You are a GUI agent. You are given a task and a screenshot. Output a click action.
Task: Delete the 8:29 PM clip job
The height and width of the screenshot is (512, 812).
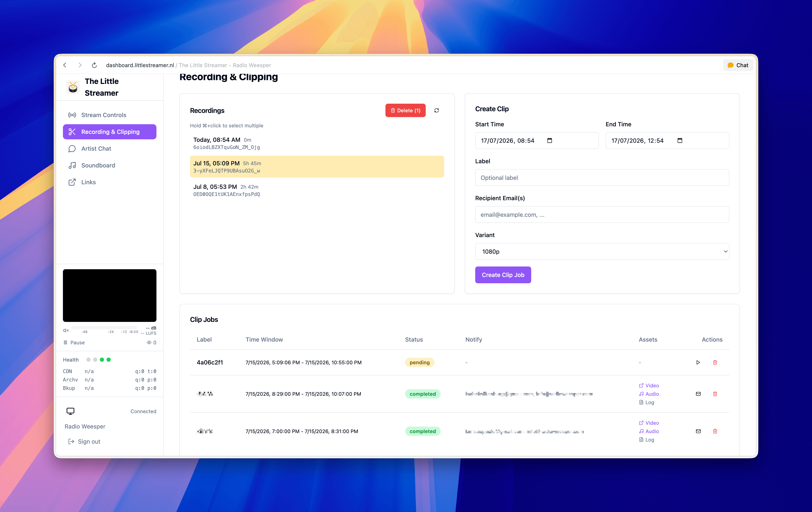click(x=715, y=394)
